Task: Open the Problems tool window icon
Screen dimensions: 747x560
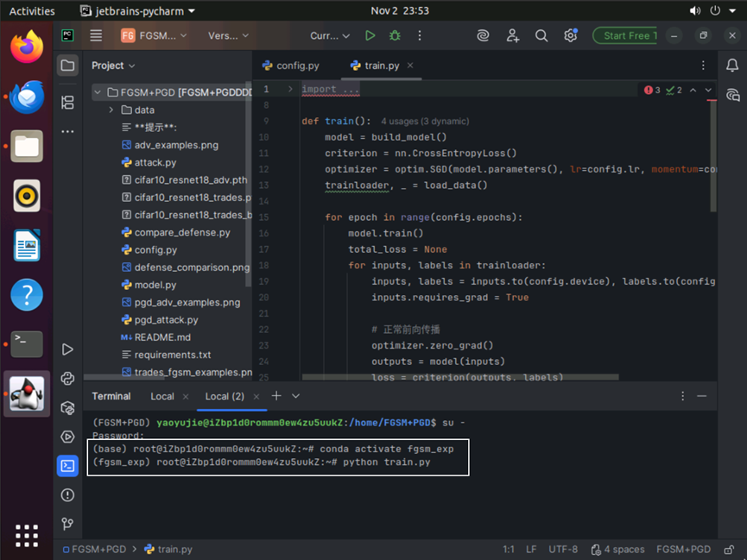Action: [67, 494]
